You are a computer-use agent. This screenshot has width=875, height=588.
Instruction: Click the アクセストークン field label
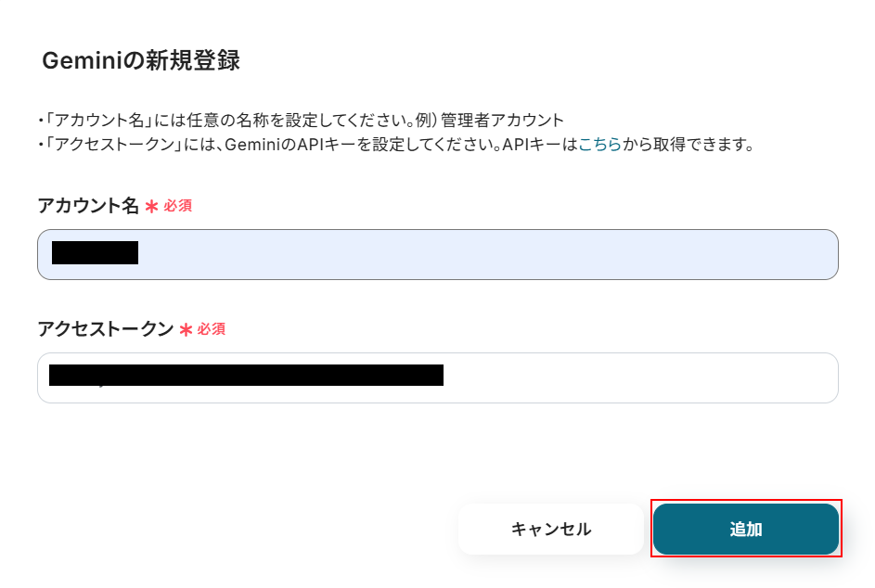(x=105, y=329)
